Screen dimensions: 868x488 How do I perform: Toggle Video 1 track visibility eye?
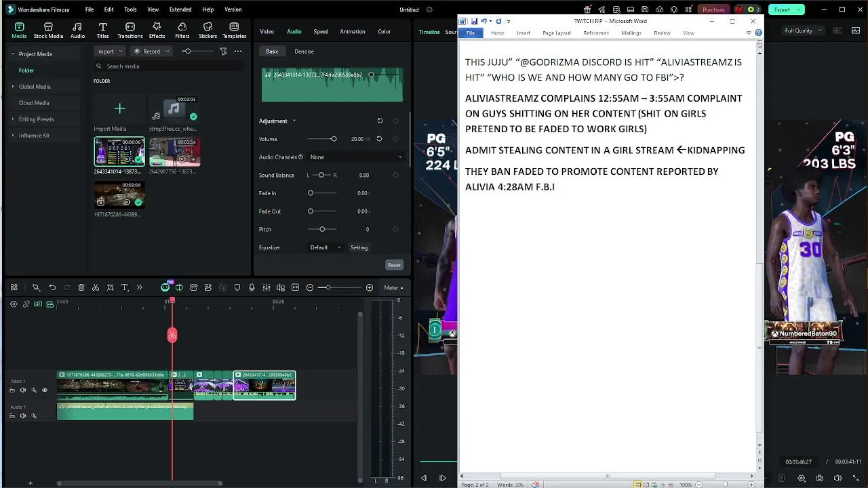pos(45,390)
